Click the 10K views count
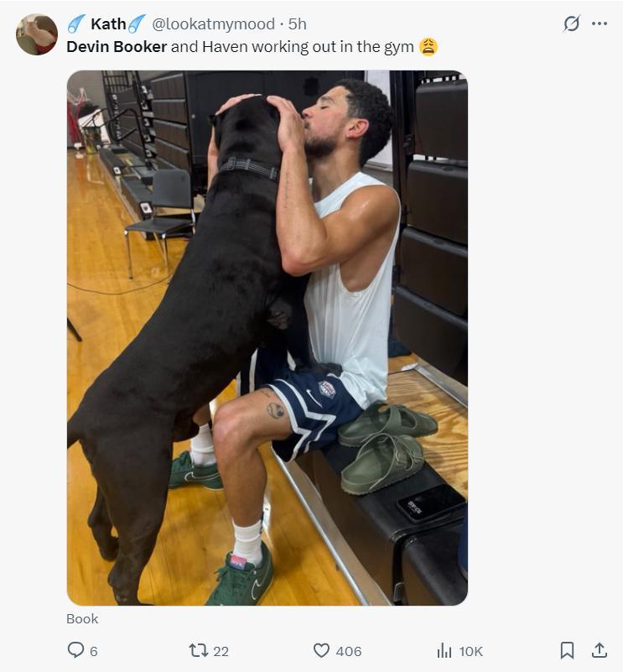The image size is (623, 672). [470, 651]
